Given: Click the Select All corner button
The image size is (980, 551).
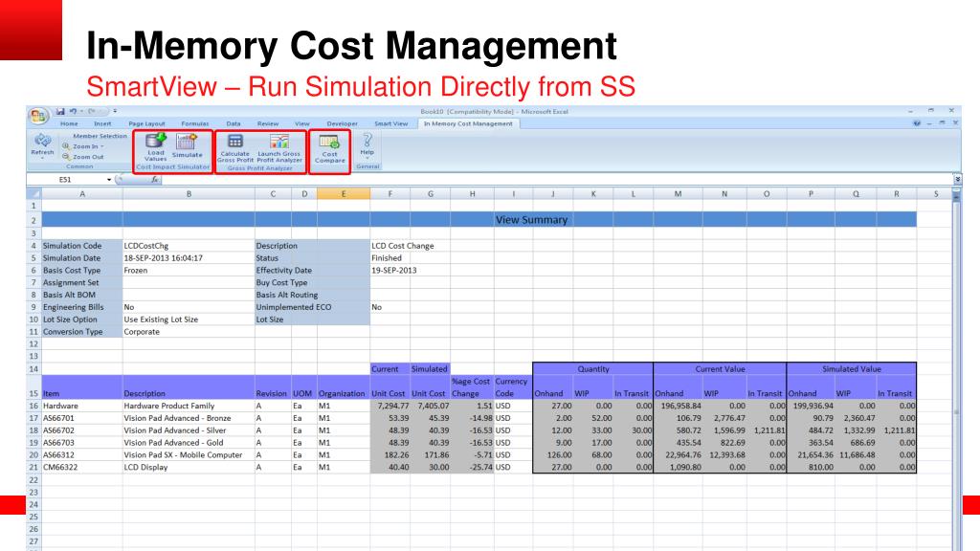Looking at the screenshot, I should pyautogui.click(x=33, y=194).
